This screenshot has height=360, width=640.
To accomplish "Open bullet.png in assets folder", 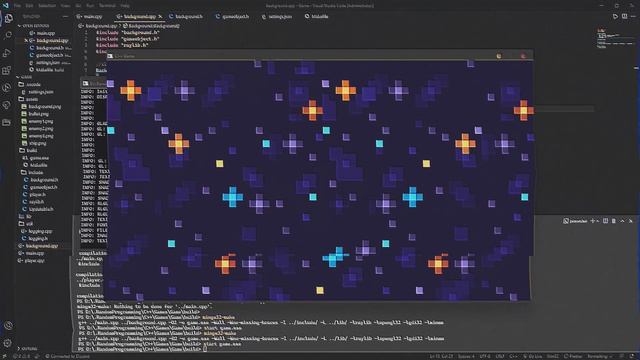I will [35, 114].
